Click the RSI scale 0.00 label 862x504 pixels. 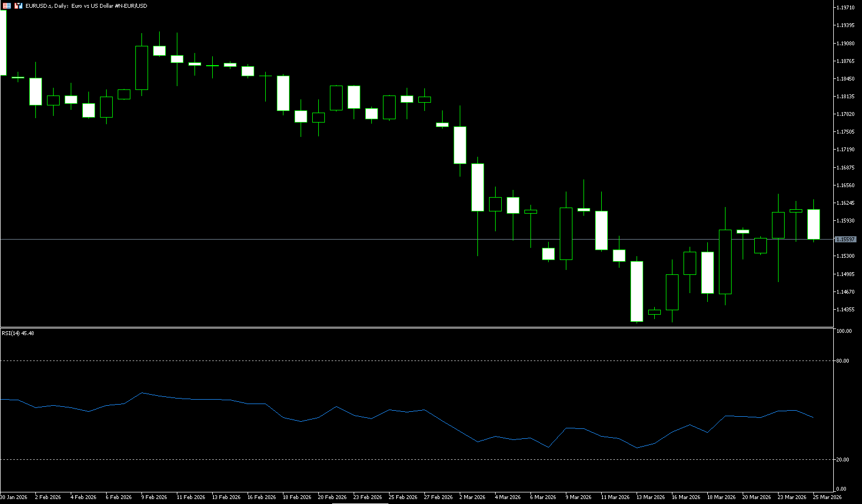(x=841, y=489)
